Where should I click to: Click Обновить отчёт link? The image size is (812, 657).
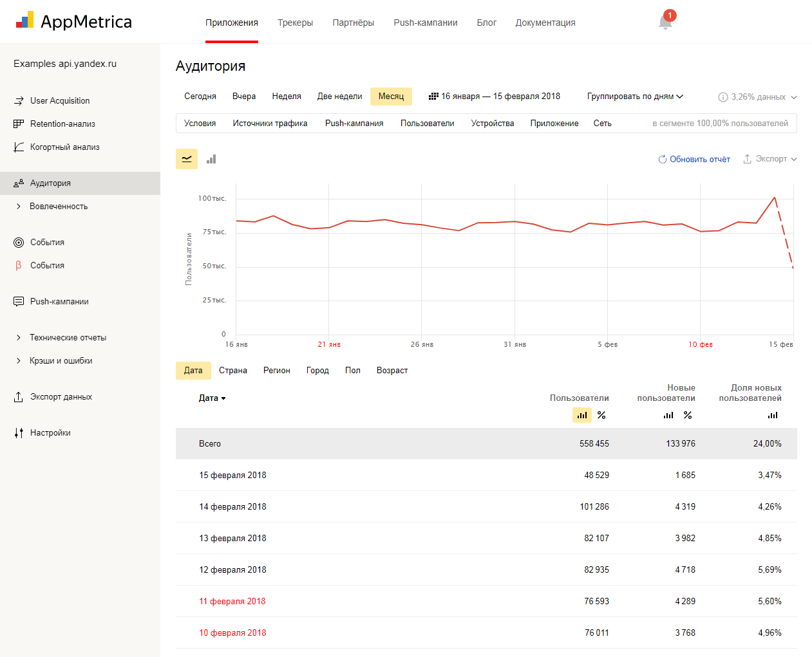tap(694, 159)
